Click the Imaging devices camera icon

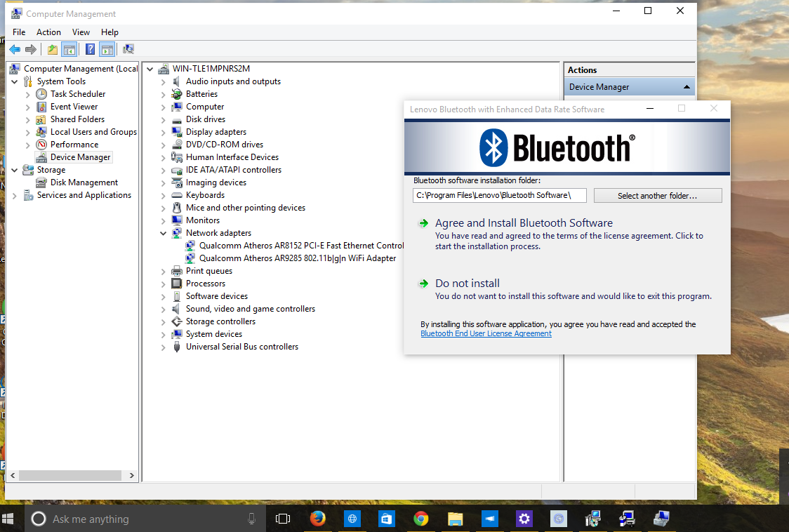[177, 182]
